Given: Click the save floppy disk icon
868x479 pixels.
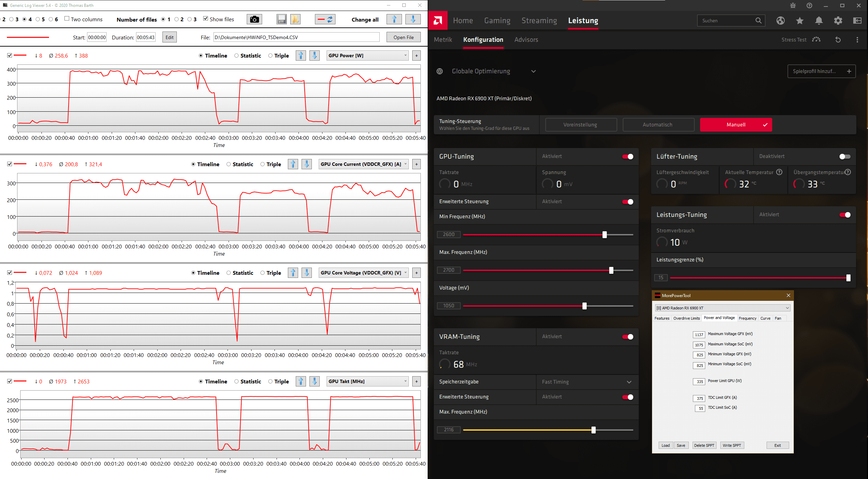Looking at the screenshot, I should coord(282,20).
